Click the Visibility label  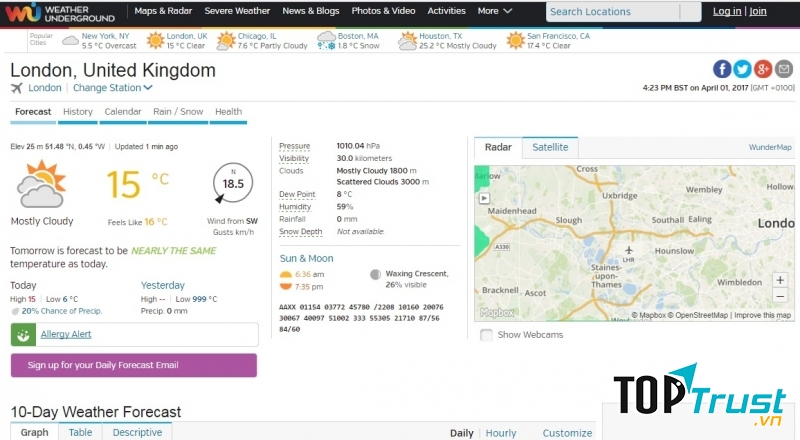point(294,158)
